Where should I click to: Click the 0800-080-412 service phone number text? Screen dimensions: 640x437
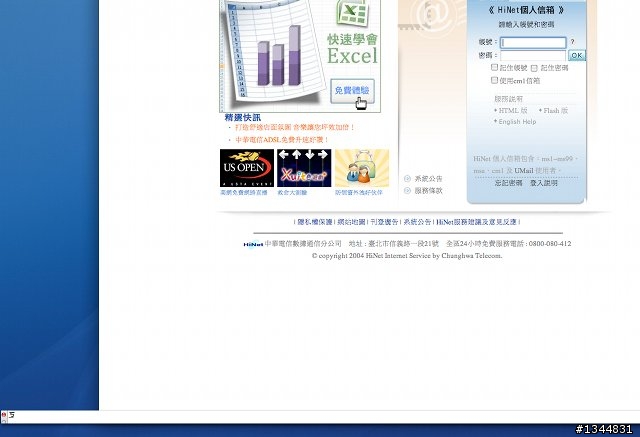coord(550,244)
